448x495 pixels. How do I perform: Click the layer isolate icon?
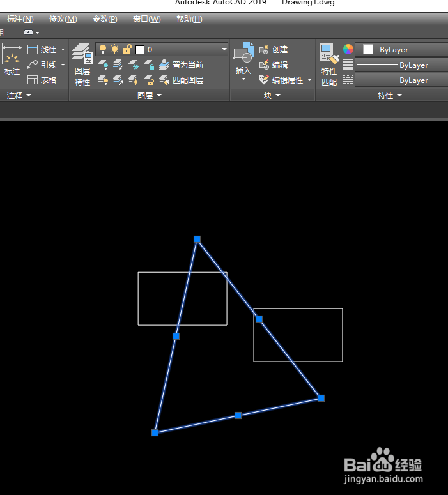click(118, 65)
